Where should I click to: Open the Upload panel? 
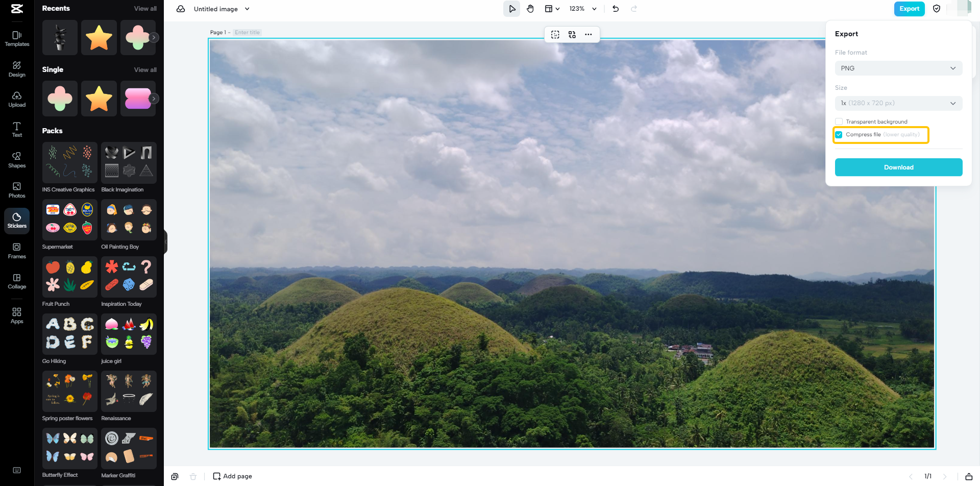pos(17,100)
